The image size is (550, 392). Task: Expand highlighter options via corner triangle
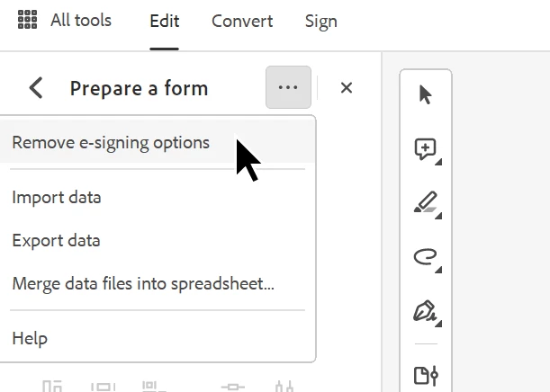(x=438, y=216)
